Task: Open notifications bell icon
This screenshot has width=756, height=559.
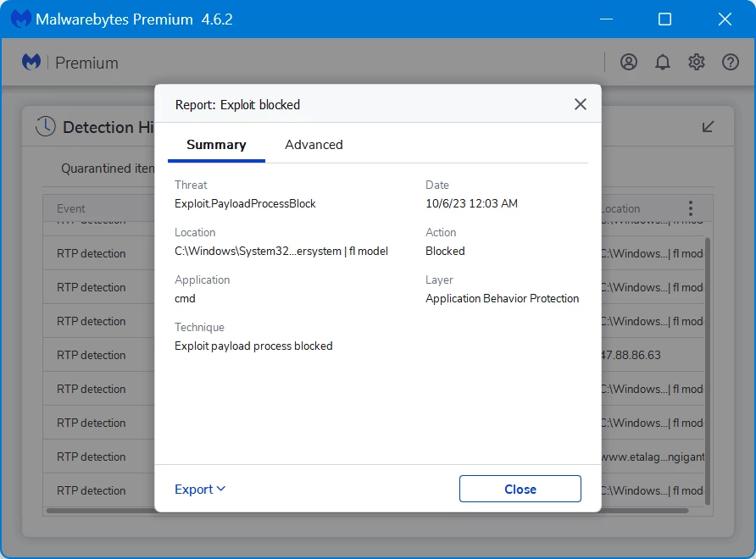Action: click(663, 62)
